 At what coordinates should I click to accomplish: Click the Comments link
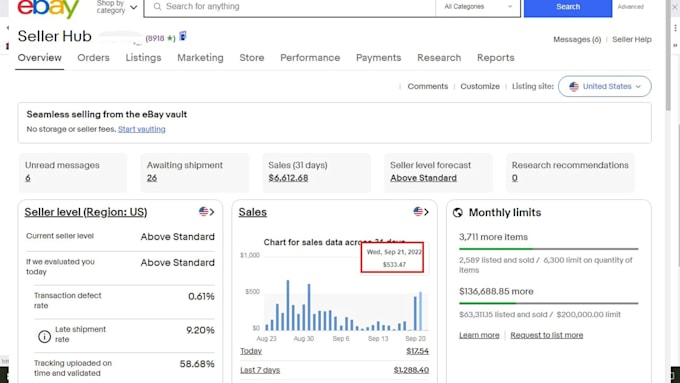pos(428,86)
